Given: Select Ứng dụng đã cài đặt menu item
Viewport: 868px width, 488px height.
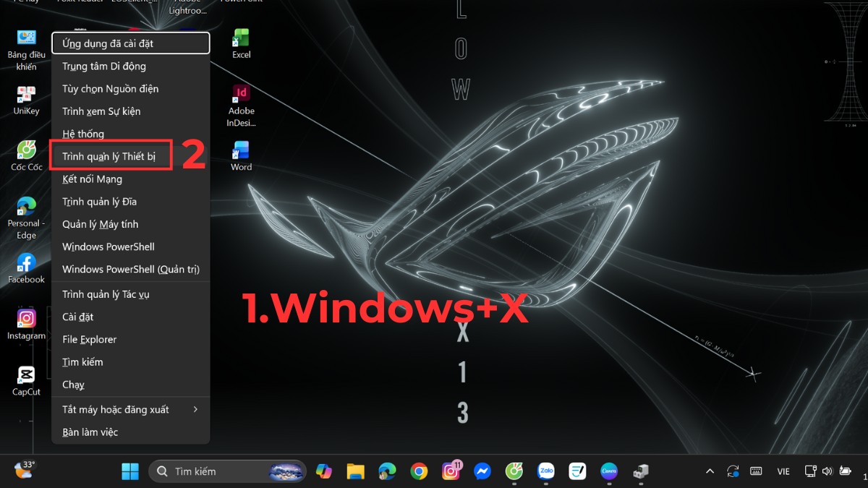Looking at the screenshot, I should 131,43.
